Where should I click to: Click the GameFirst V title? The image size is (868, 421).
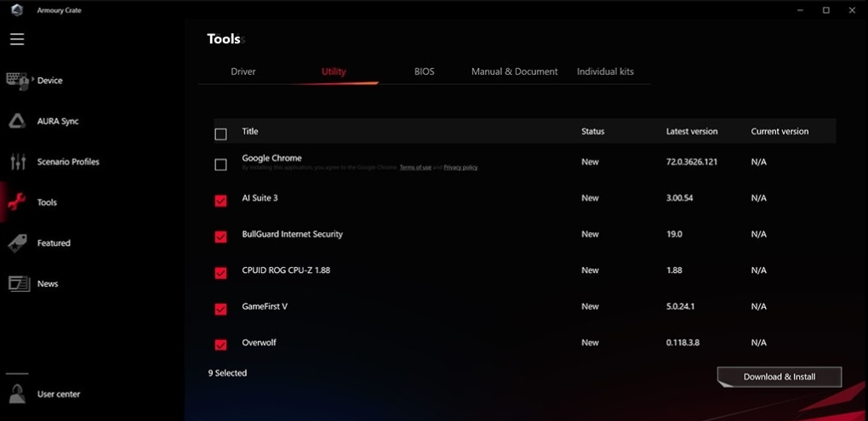click(265, 306)
